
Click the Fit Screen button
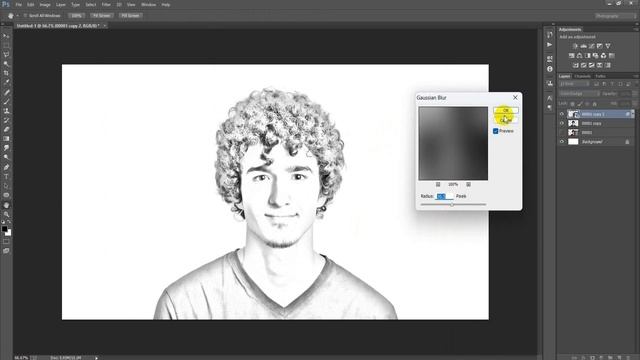click(102, 16)
